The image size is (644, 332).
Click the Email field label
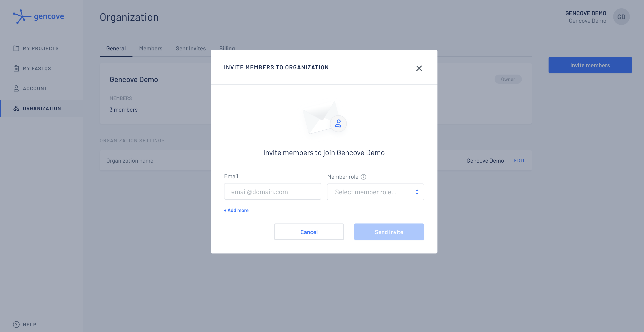click(231, 176)
